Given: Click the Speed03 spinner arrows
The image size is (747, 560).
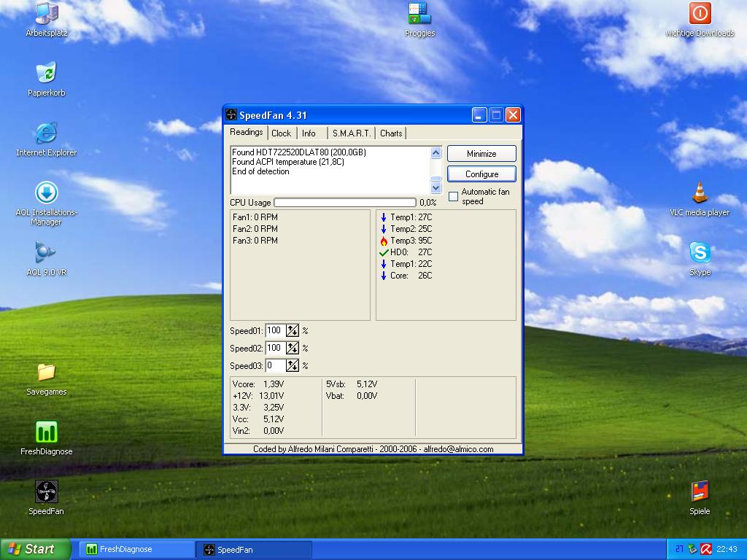Looking at the screenshot, I should coord(293,366).
